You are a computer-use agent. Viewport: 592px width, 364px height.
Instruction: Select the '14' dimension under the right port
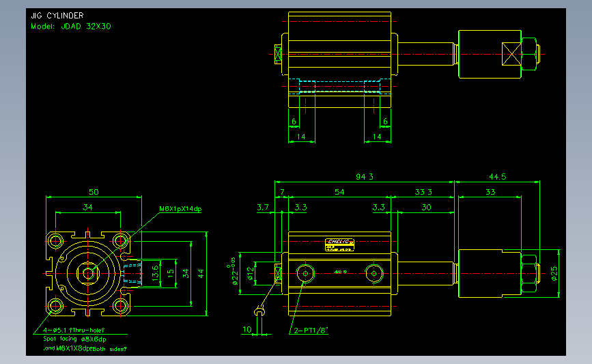(377, 137)
